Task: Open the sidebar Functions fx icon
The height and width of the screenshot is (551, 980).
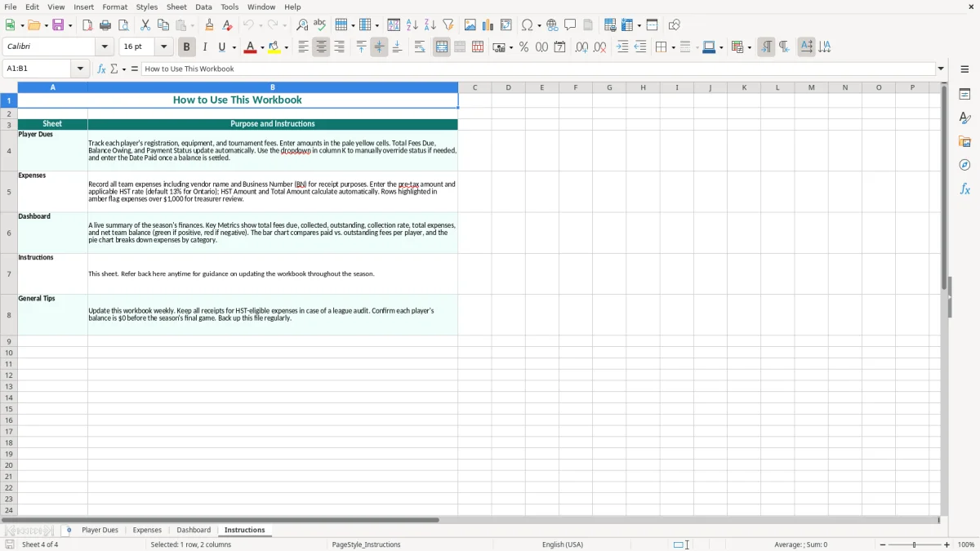Action: pyautogui.click(x=964, y=189)
